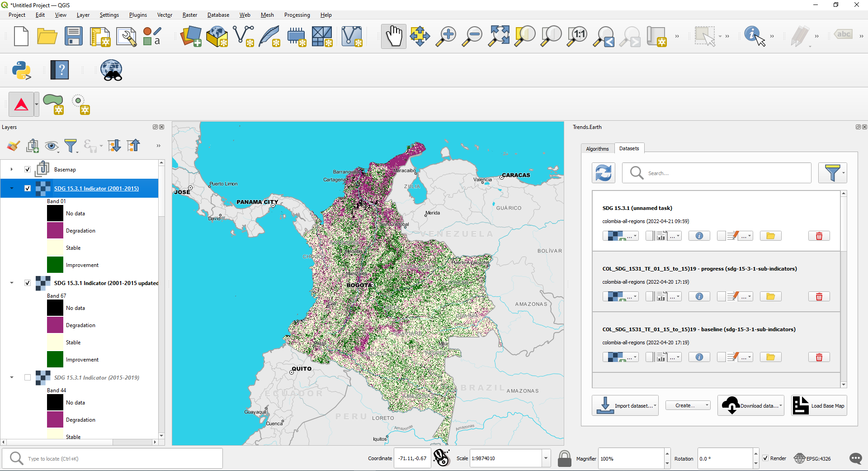The height and width of the screenshot is (471, 868).
Task: Delete the SDG 15.3.1 unnamed task dataset
Action: pyautogui.click(x=819, y=236)
